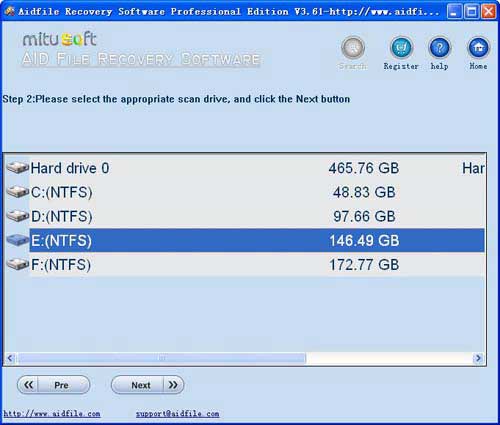Open the Register shopping cart icon
The height and width of the screenshot is (425, 500).
[401, 48]
